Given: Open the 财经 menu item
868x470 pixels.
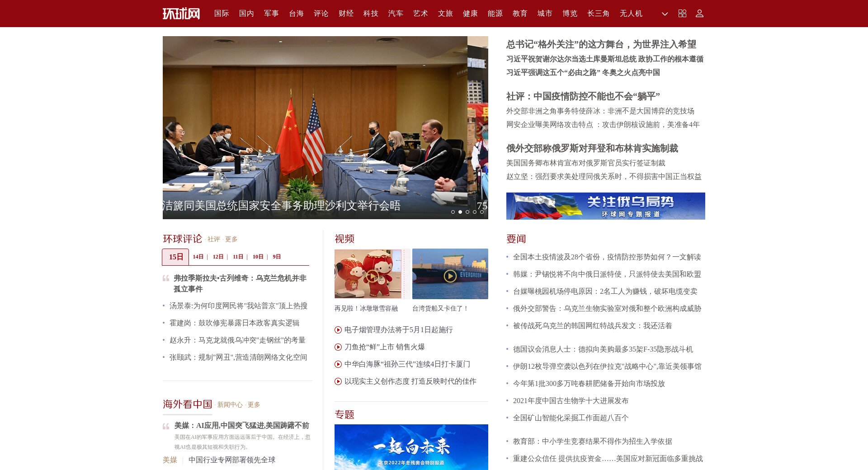Looking at the screenshot, I should [346, 14].
